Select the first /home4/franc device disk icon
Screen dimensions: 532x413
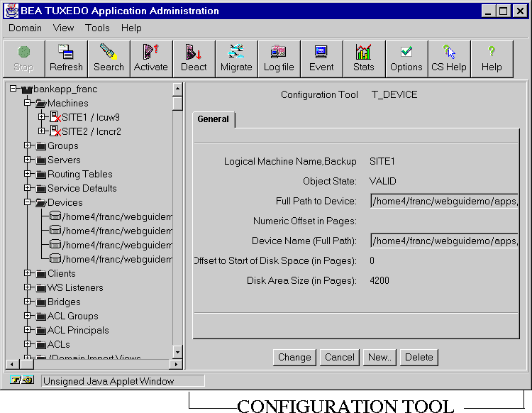tap(55, 216)
